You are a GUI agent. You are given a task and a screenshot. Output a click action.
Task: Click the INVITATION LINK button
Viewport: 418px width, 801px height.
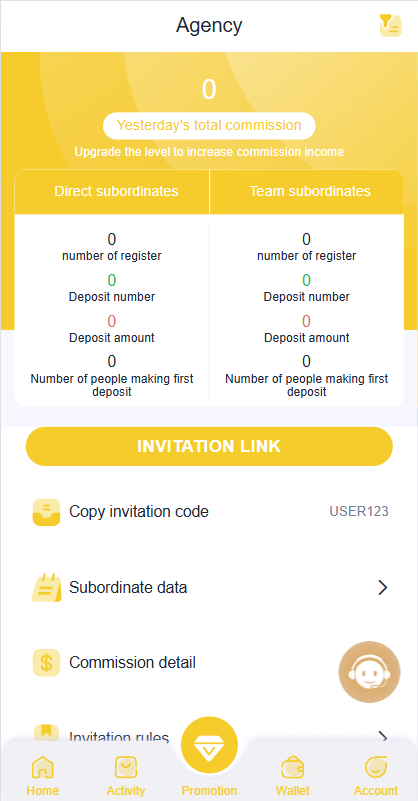tap(209, 446)
